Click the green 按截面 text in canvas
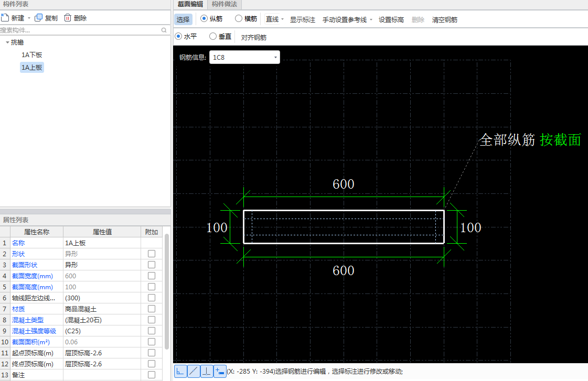Image resolution: width=588 pixels, height=381 pixels. tap(560, 140)
